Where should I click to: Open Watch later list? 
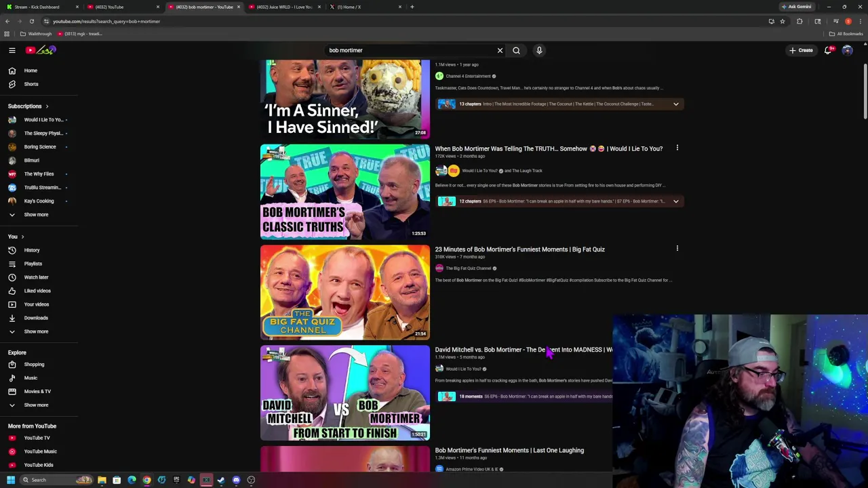pyautogui.click(x=36, y=277)
